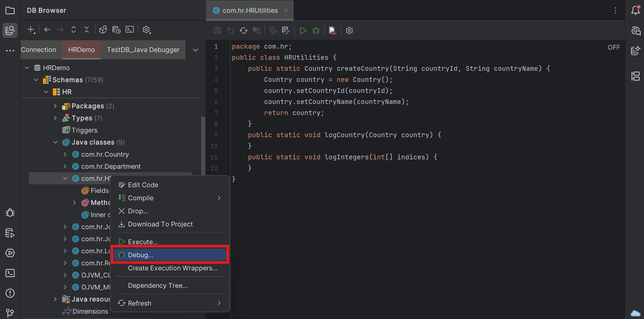
Task: Choose Debug... from the context menu
Action: point(170,255)
